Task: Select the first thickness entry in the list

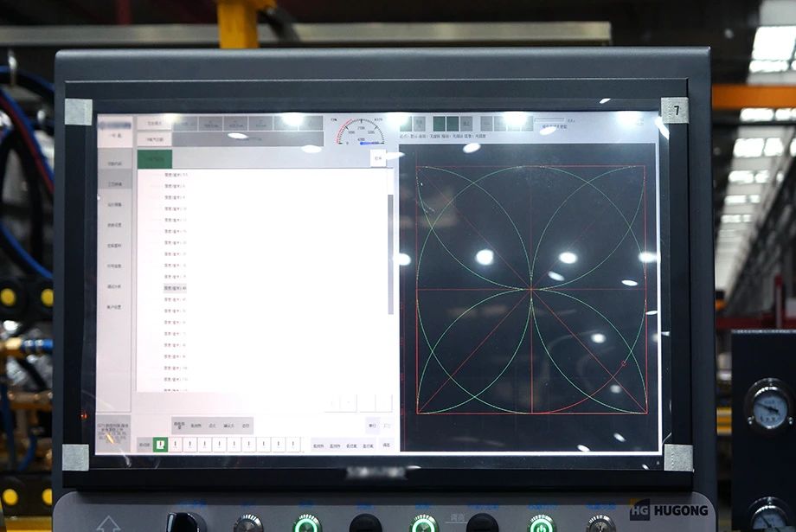Action: pos(175,175)
